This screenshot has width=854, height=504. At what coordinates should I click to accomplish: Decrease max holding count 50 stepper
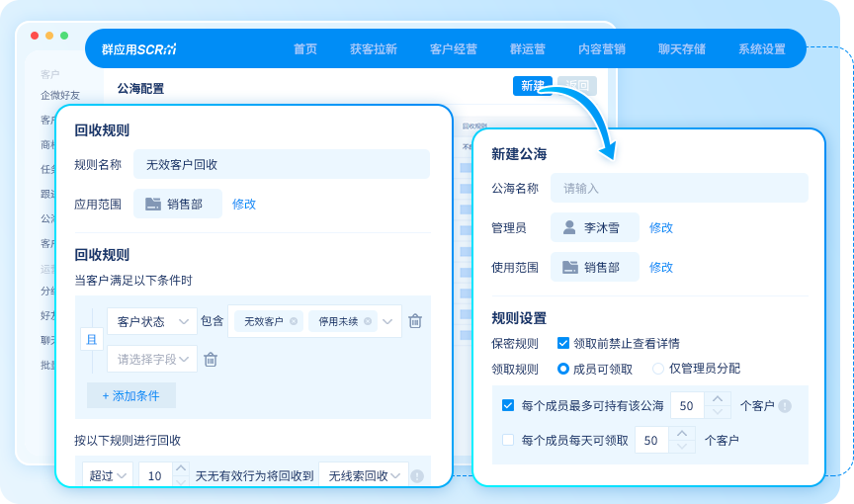[718, 412]
